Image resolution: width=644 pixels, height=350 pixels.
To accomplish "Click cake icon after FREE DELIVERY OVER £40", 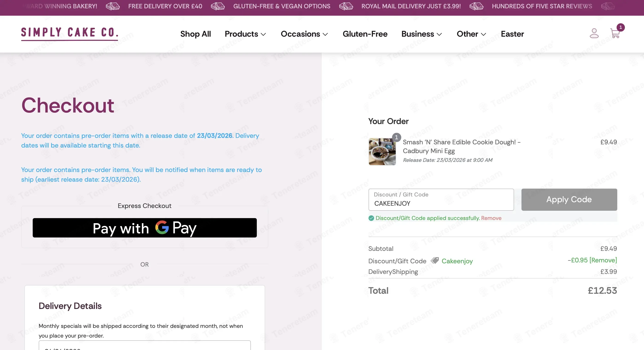I will click(x=218, y=6).
